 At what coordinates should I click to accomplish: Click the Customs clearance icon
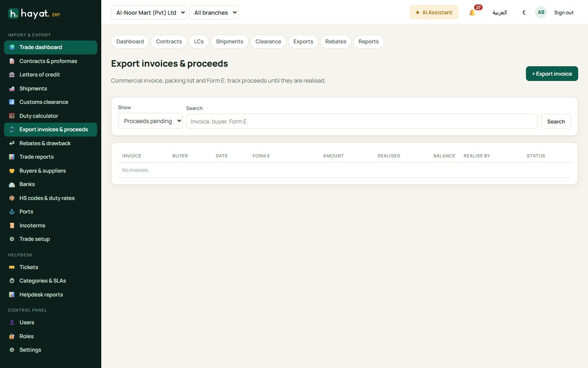tap(12, 102)
